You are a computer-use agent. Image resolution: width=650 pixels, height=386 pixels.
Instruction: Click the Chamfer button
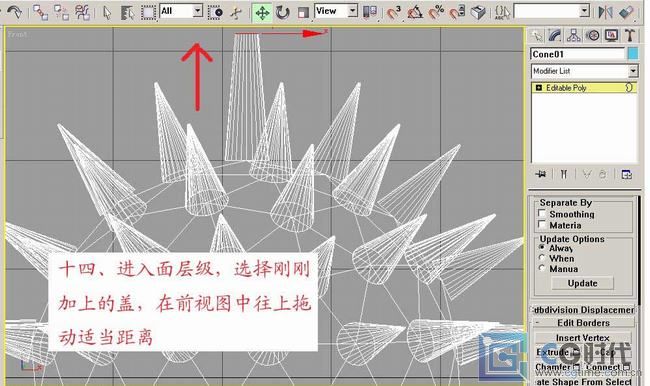553,367
